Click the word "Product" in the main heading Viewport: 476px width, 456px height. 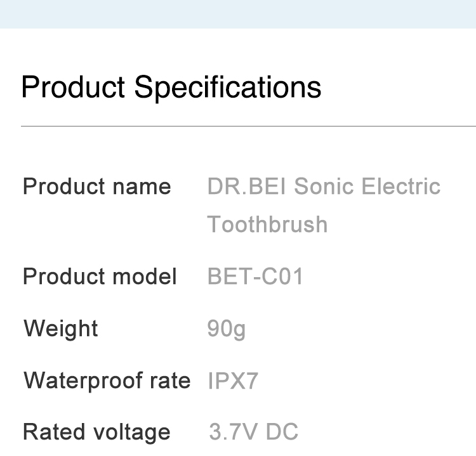tap(73, 87)
